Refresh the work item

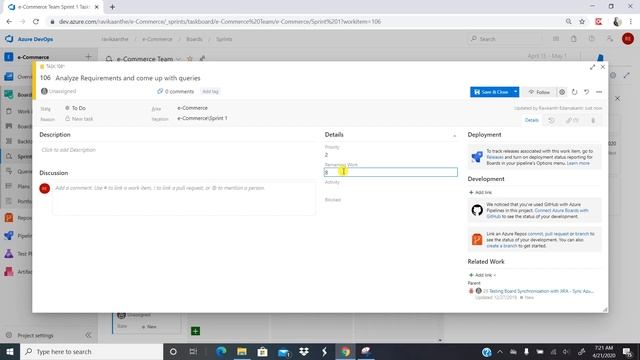tap(574, 92)
